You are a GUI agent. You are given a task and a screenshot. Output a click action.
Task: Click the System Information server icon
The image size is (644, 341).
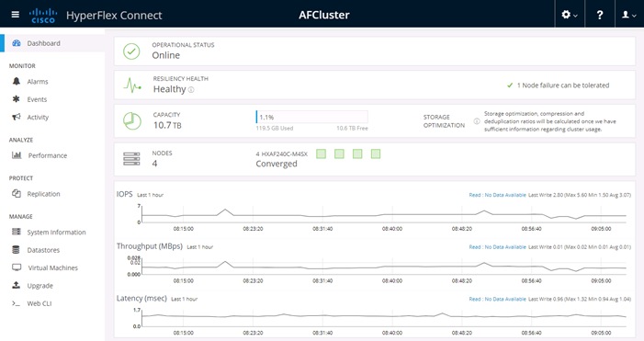pos(16,232)
